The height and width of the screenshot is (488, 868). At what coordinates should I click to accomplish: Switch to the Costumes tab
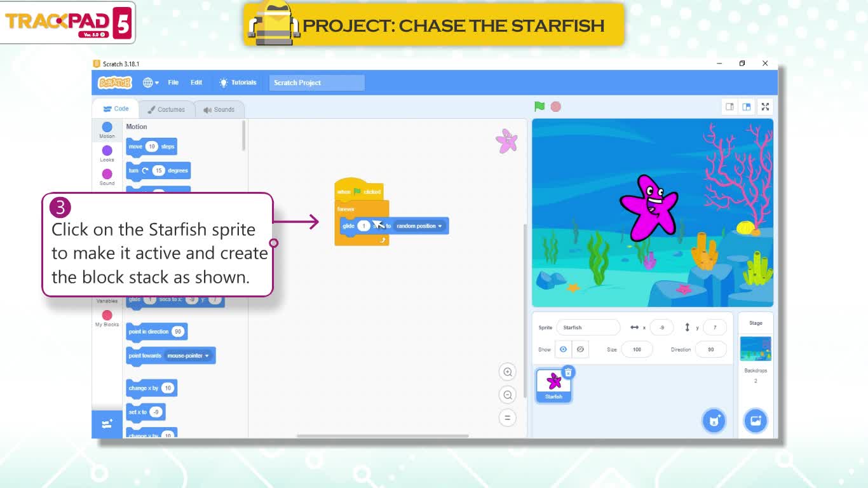click(x=166, y=109)
